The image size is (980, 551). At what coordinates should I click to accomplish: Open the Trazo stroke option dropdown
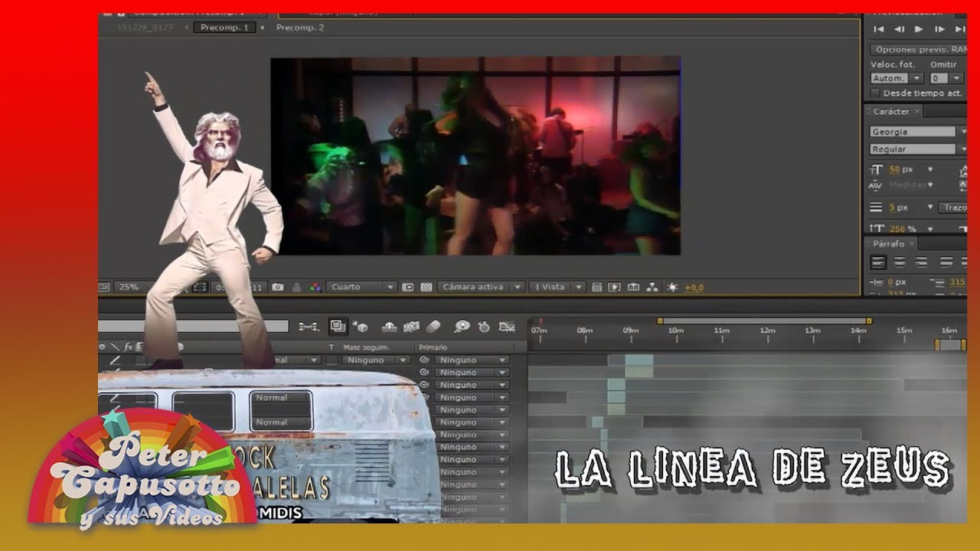coord(954,207)
